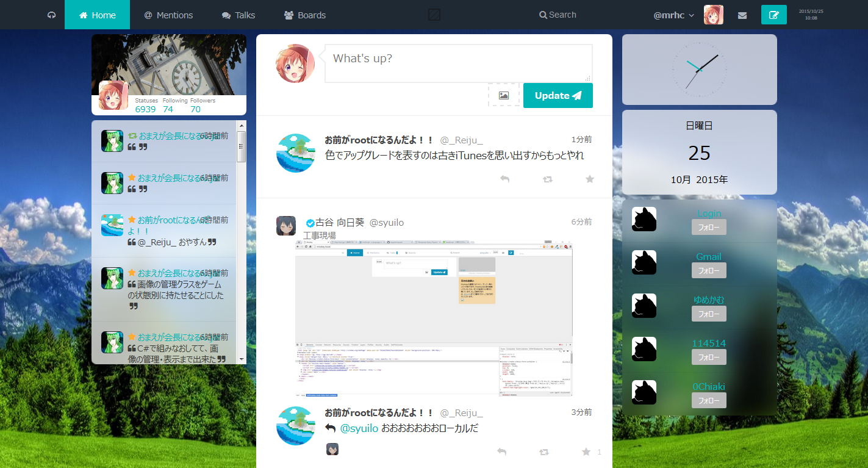Click the cat avatar beside Login
868x468 pixels.
pos(644,219)
